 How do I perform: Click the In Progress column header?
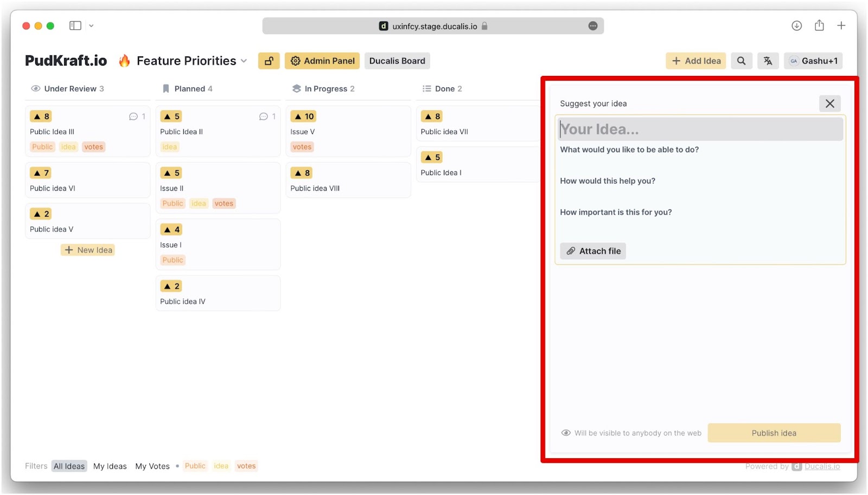click(x=323, y=89)
